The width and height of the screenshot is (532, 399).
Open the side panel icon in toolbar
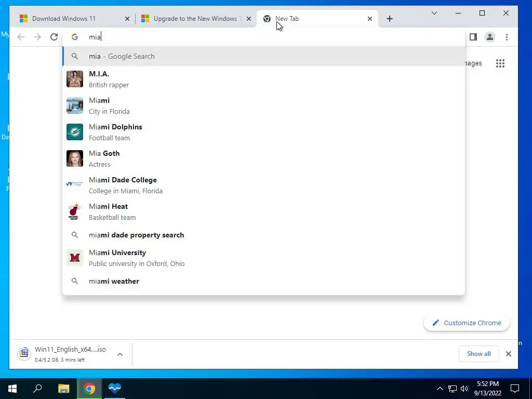coord(473,37)
